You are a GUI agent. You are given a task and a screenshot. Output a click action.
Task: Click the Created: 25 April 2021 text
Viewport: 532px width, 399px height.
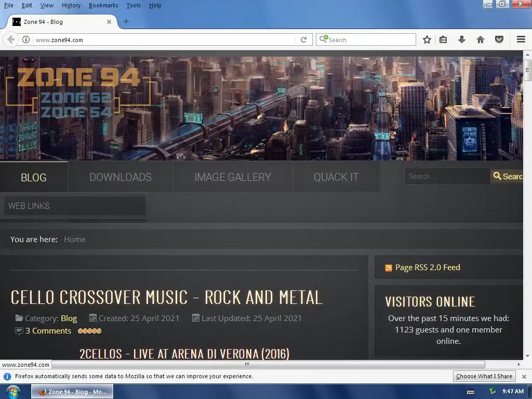[x=139, y=318]
